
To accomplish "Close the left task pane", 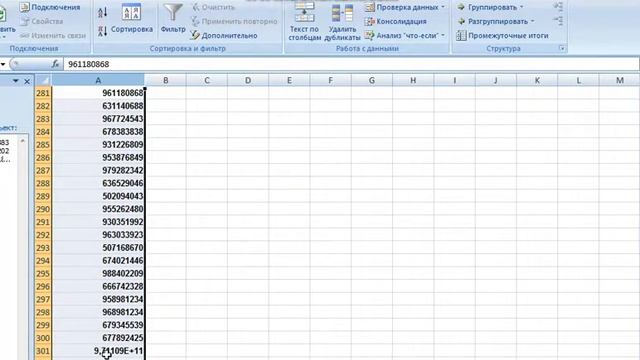I will [27, 82].
